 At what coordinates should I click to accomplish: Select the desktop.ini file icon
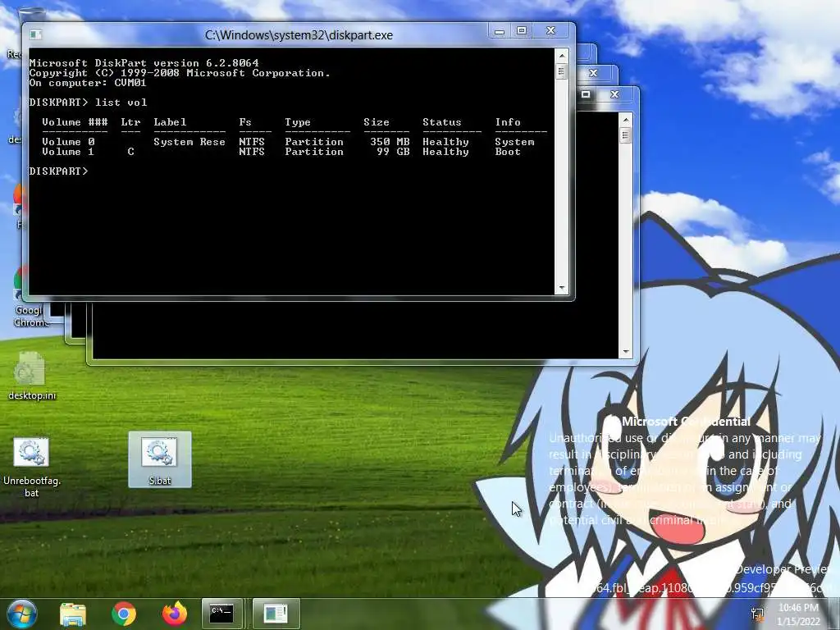tap(32, 376)
